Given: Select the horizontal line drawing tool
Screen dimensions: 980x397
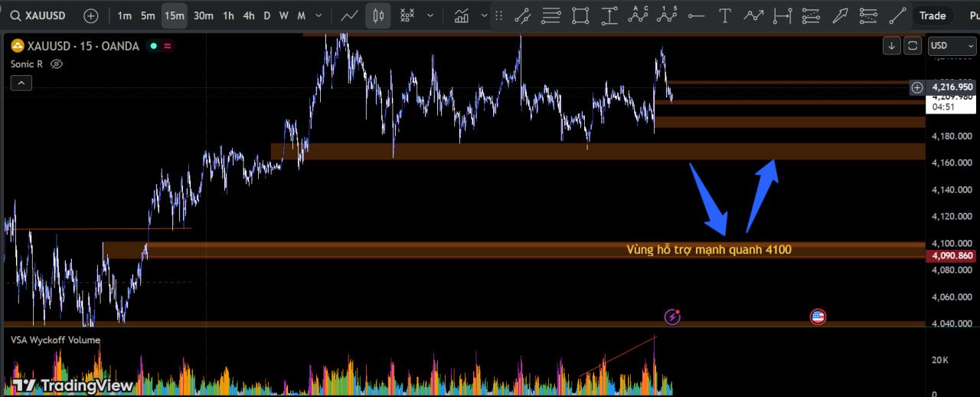Looking at the screenshot, I should pos(696,15).
